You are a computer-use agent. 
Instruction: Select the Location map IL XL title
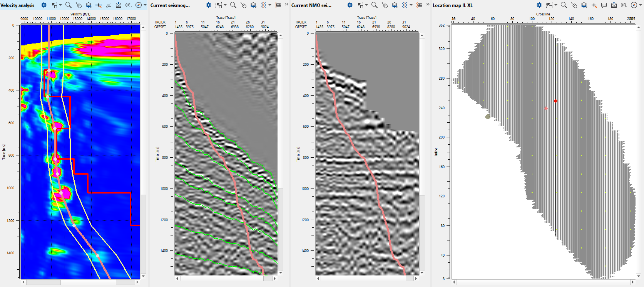click(x=452, y=5)
